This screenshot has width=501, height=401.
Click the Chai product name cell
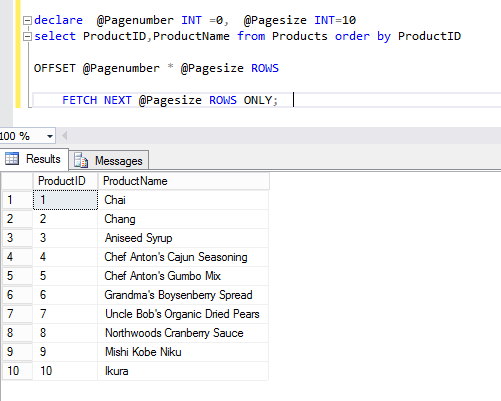pos(183,200)
